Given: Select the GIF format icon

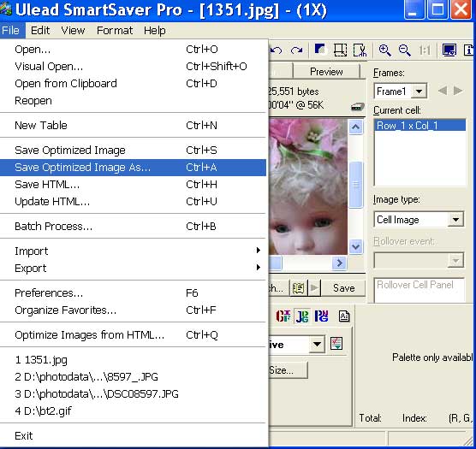Looking at the screenshot, I should [283, 316].
